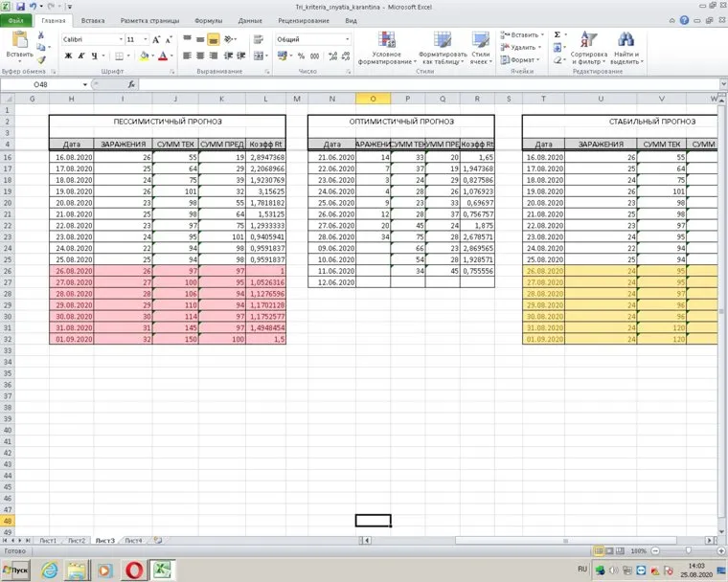Toggle bottom vertical alignment button
The width and height of the screenshot is (728, 582).
[213, 39]
